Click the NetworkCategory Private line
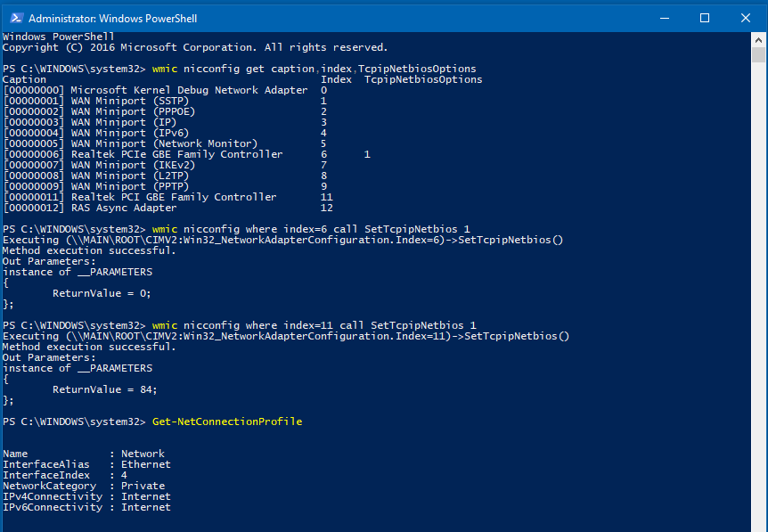Viewport: 768px width, 532px height. [x=85, y=486]
